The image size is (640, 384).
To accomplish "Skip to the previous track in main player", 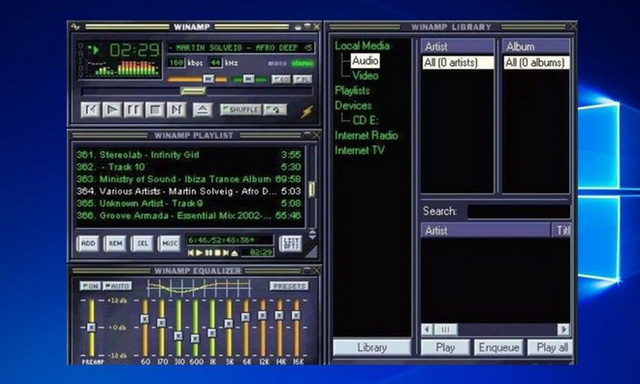I will click(91, 110).
